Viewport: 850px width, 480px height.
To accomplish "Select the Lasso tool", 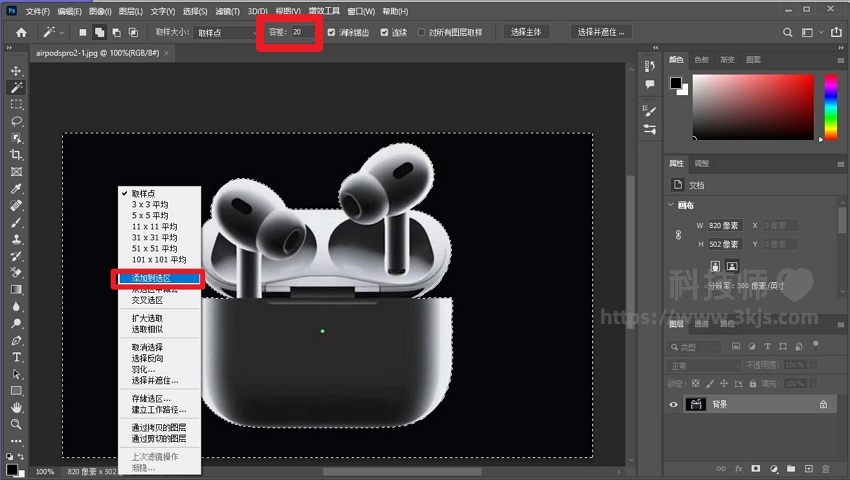I will tap(16, 121).
